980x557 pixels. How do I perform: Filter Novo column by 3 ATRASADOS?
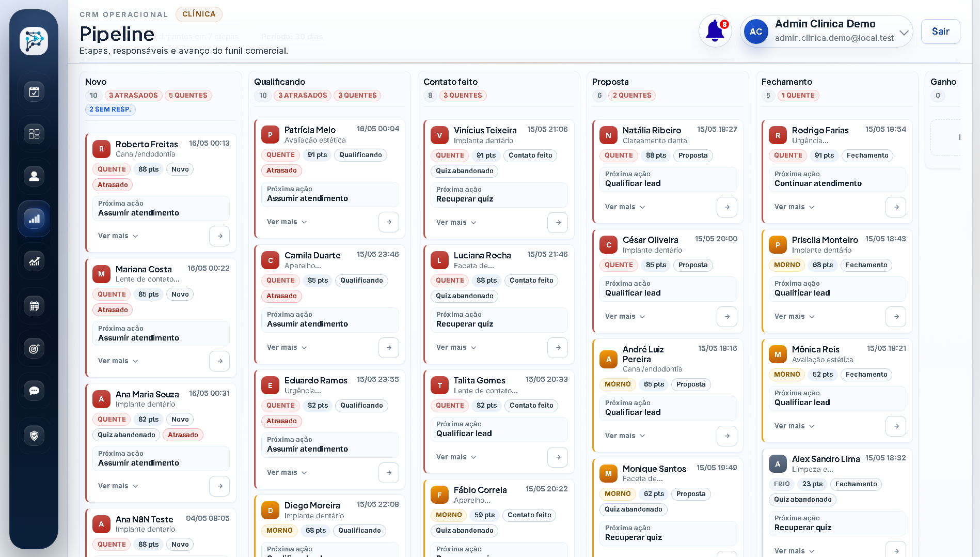[x=133, y=96]
